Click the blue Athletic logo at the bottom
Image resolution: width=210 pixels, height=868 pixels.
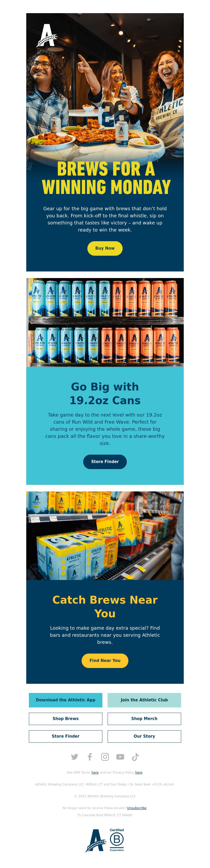[x=96, y=840]
